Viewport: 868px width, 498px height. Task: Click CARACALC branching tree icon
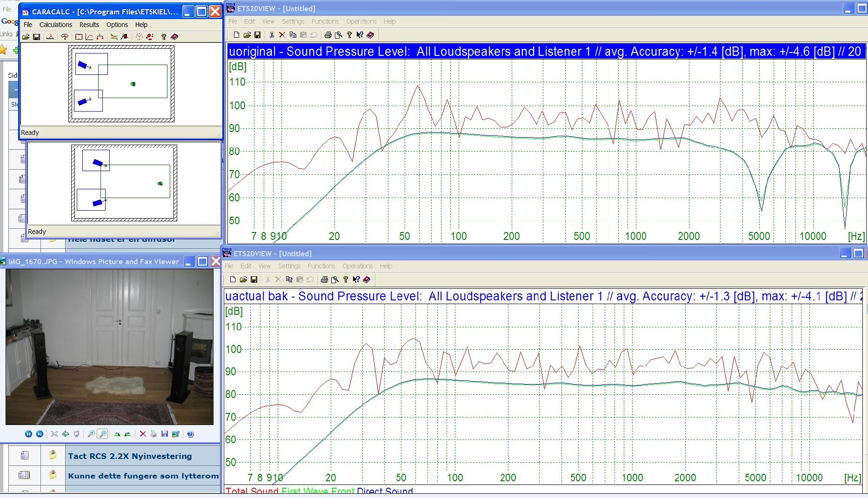click(100, 37)
